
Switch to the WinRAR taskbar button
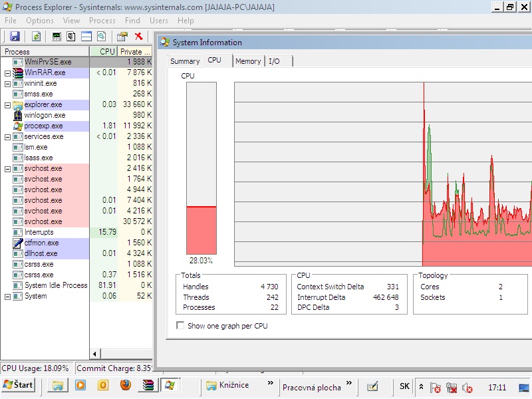click(148, 386)
